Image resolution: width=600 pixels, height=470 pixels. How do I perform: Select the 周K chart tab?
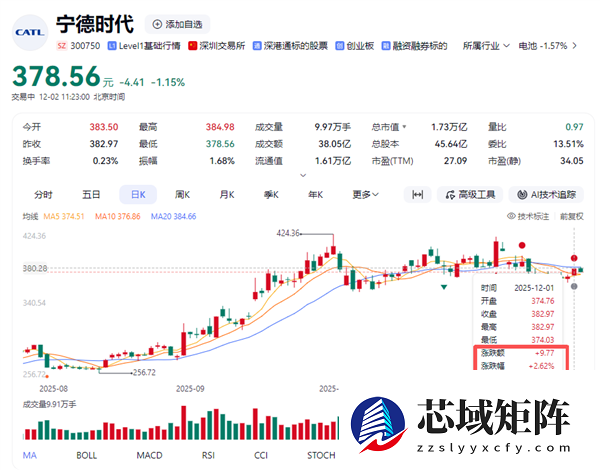tap(183, 195)
